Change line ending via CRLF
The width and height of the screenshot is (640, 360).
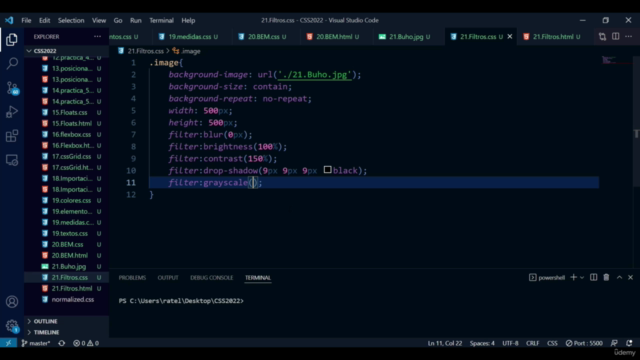tap(533, 343)
